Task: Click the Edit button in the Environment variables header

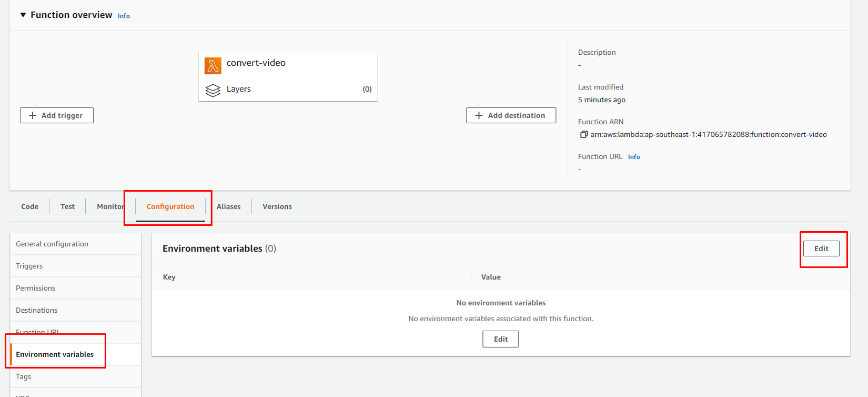Action: [821, 249]
